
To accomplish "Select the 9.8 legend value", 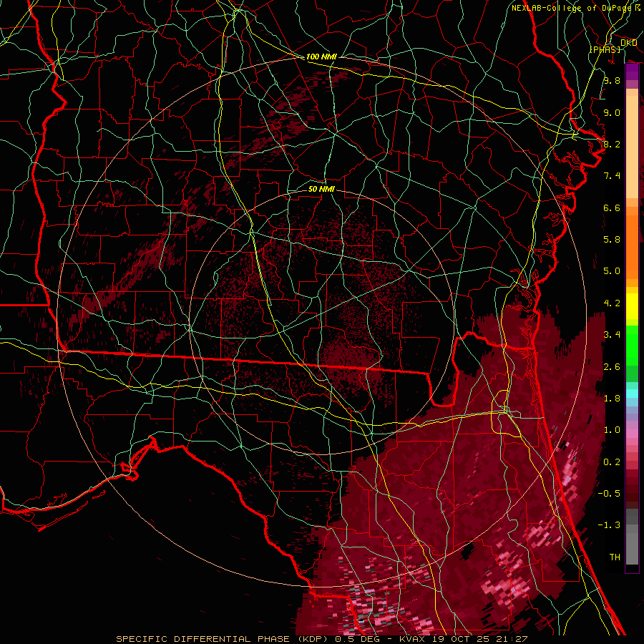I will pyautogui.click(x=612, y=80).
